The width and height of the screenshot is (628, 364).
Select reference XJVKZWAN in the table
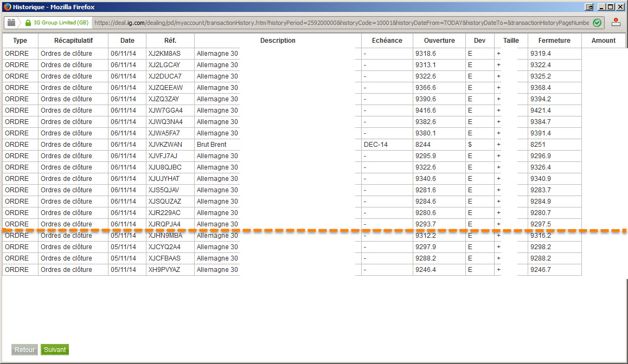coord(165,145)
